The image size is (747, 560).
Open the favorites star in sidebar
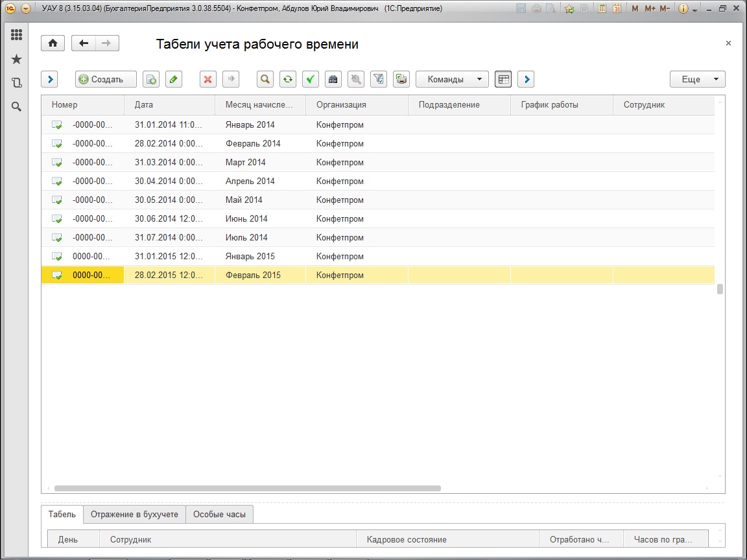tap(17, 60)
